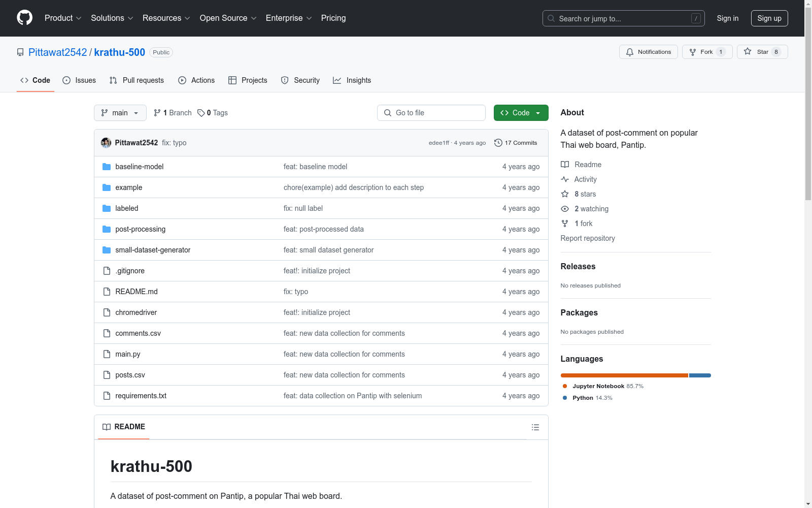The width and height of the screenshot is (812, 508).
Task: Click the labeled folder icon
Action: coord(107,208)
